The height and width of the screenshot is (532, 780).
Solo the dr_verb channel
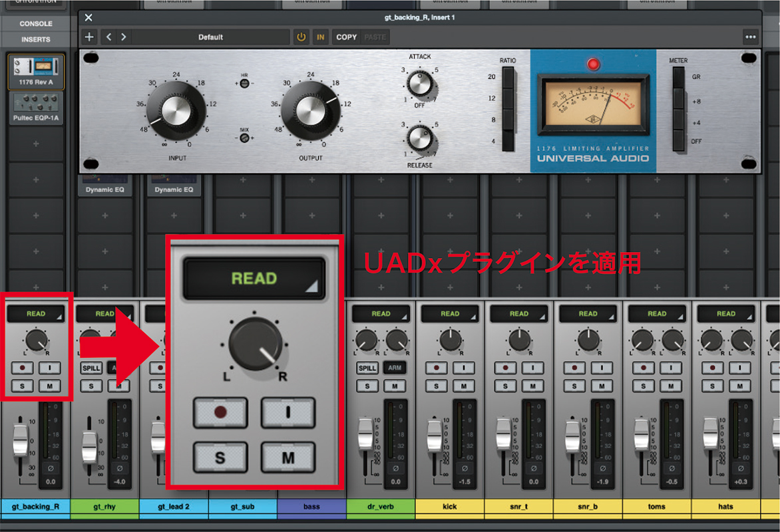click(367, 386)
